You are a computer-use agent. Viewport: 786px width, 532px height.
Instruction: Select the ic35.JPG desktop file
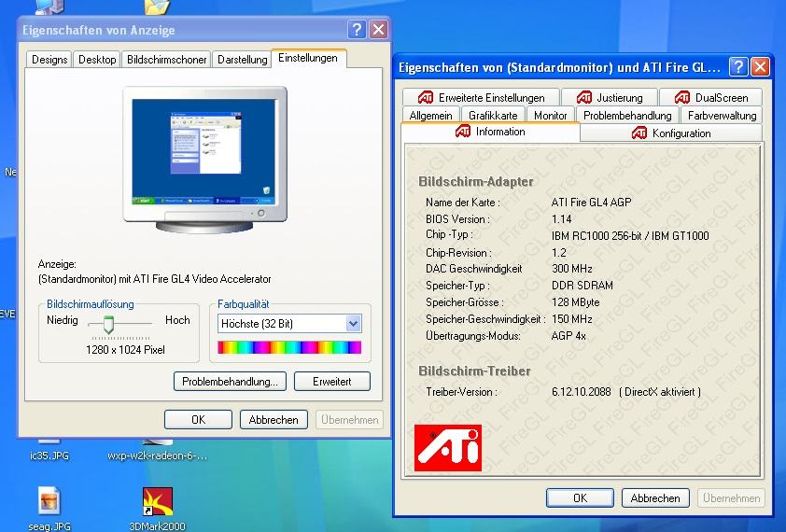click(49, 455)
